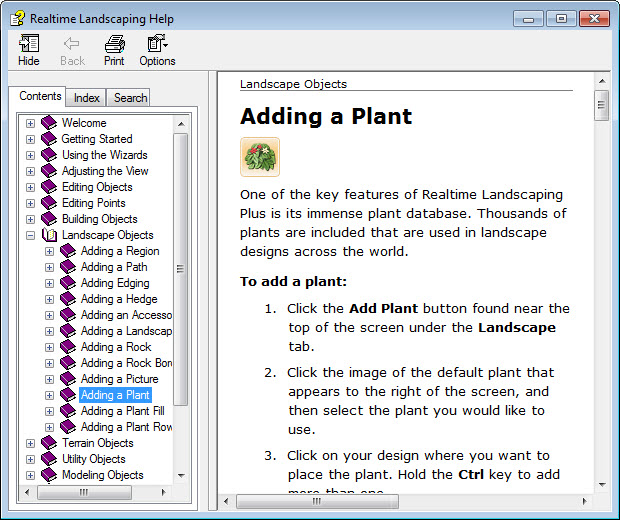Click the help icon in the title bar
Screen dimensions: 620x520
coord(17,19)
